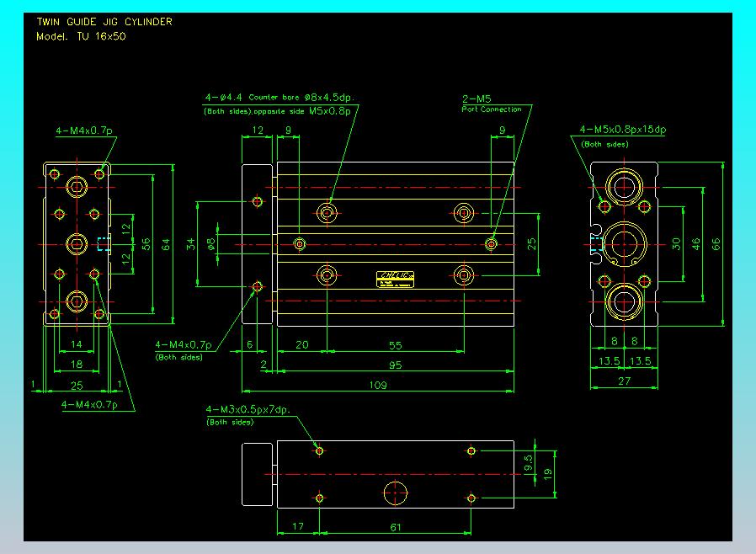The image size is (756, 554).
Task: Select the '61' dimension value
Action: 396,527
